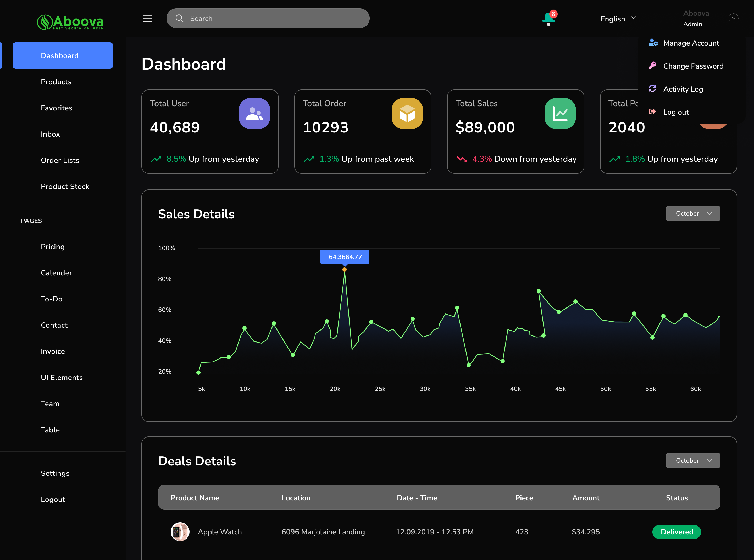Viewport: 754px width, 560px height.
Task: Click the Total Order box icon
Action: coord(407,114)
